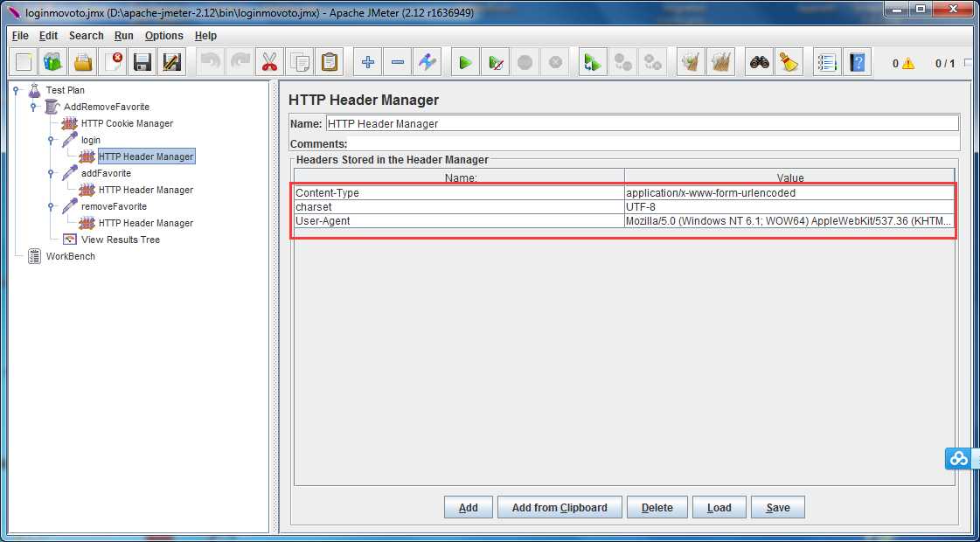Open the Edit menu
This screenshot has height=542, width=980.
[48, 36]
